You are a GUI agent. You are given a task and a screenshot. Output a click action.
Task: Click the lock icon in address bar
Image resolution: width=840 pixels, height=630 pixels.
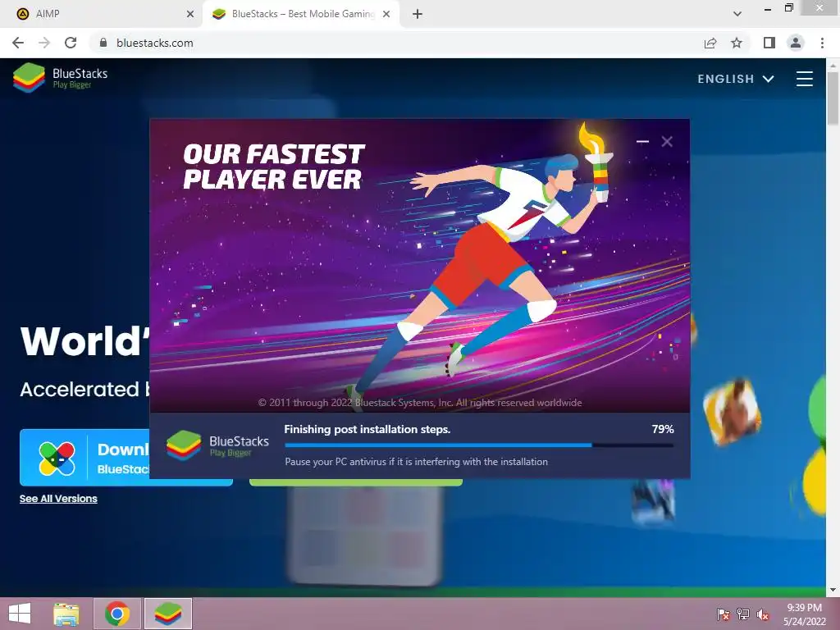click(x=103, y=43)
